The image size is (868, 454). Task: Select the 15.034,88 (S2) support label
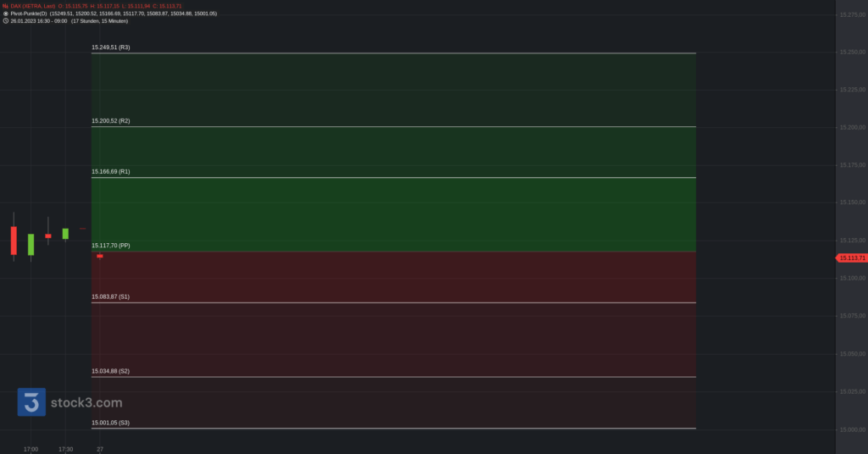[111, 372]
